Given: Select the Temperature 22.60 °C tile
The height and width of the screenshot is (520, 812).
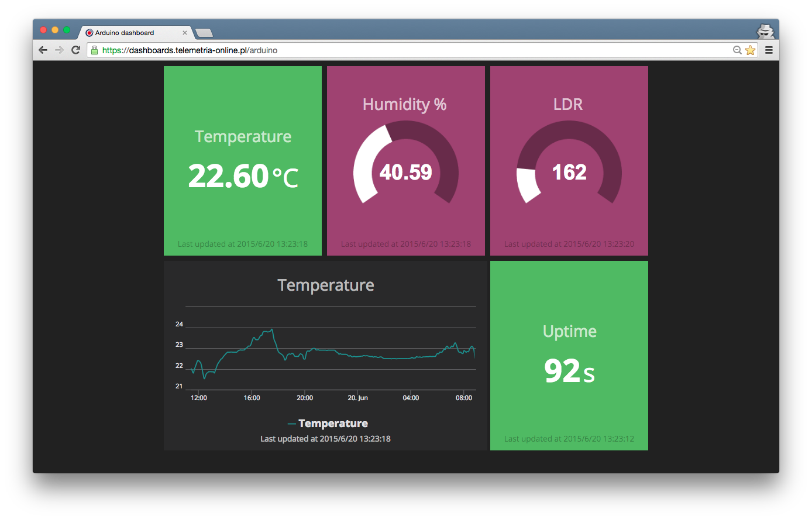Looking at the screenshot, I should tap(242, 160).
